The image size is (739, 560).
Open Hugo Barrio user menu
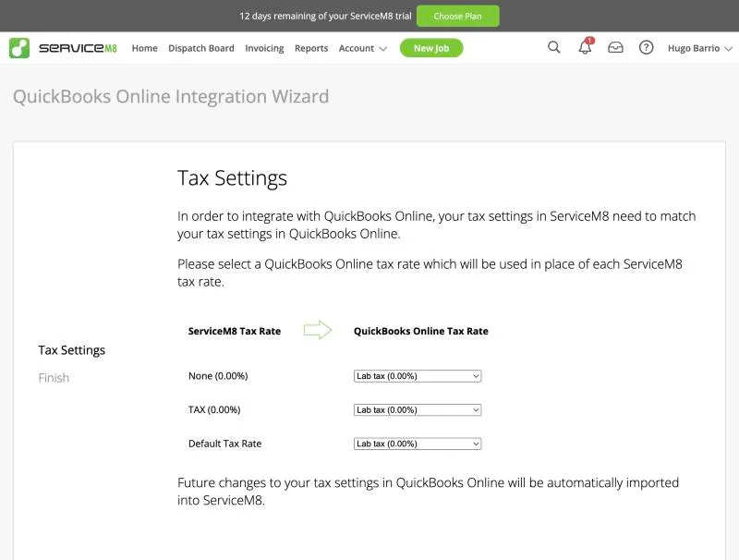(700, 48)
